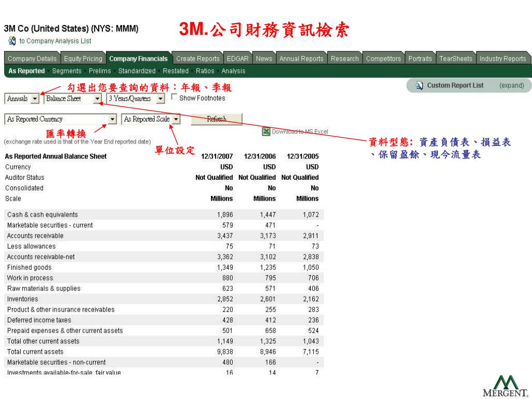Open the TearSheets tab
This screenshot has height=399, width=532.
pos(456,59)
